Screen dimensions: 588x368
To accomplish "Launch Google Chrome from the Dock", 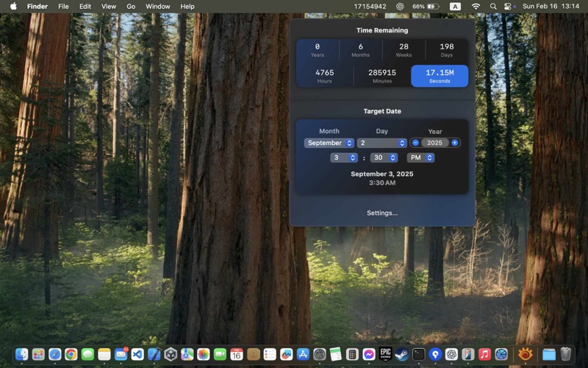I will (71, 354).
